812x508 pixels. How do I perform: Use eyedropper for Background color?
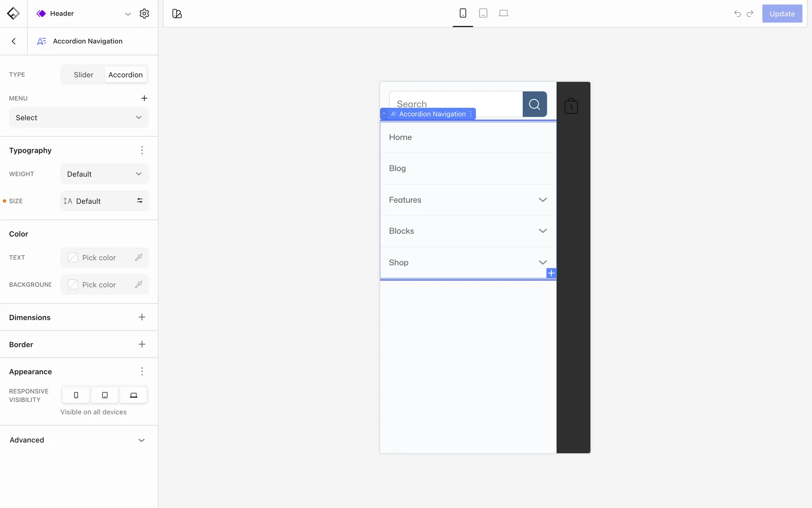click(139, 284)
